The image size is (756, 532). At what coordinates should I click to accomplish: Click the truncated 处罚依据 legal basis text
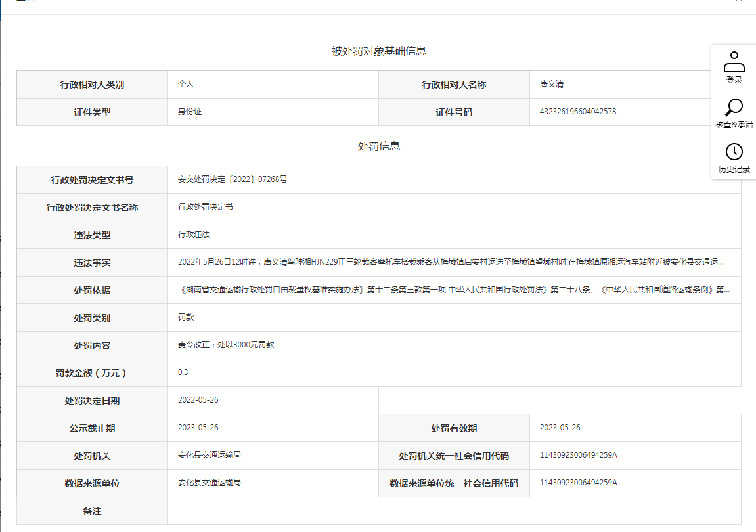[x=453, y=290]
